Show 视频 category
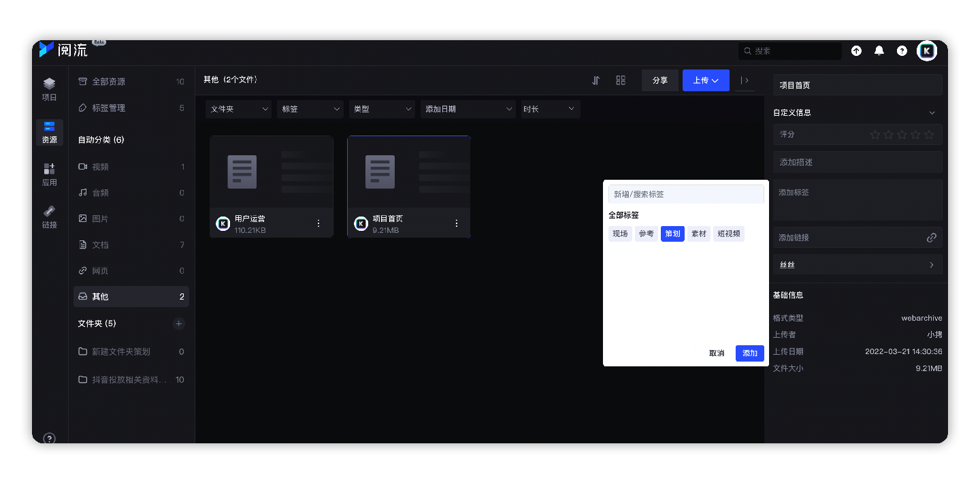This screenshot has width=980, height=493. [131, 167]
